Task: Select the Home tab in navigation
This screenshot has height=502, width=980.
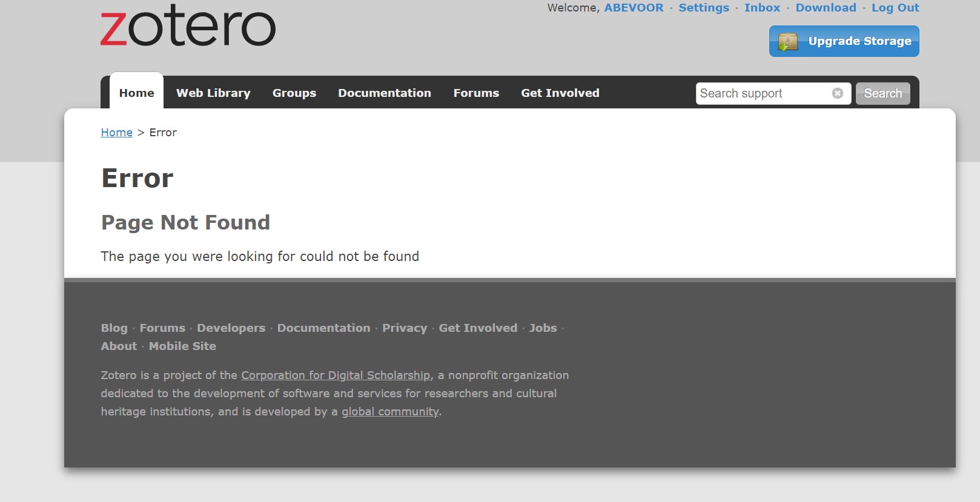Action: click(x=136, y=93)
